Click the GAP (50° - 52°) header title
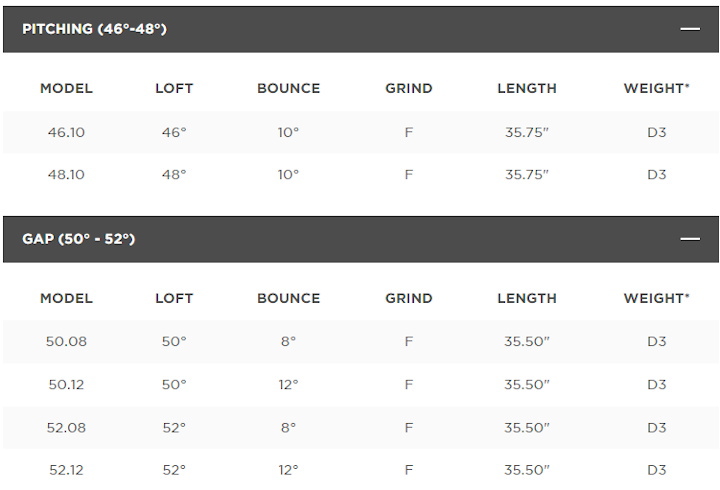Viewport: 720px width, 490px height. click(x=79, y=239)
